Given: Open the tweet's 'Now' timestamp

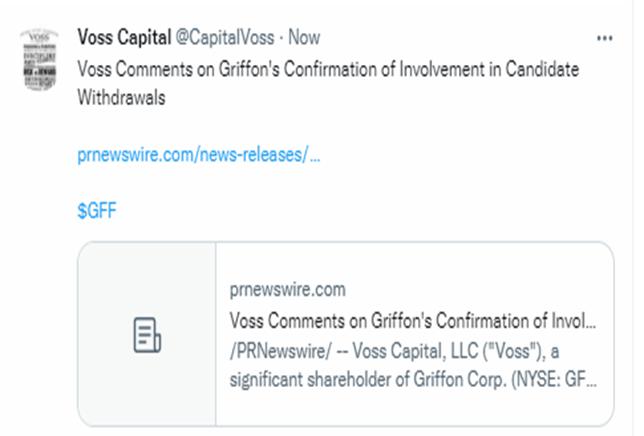Looking at the screenshot, I should pos(304,38).
